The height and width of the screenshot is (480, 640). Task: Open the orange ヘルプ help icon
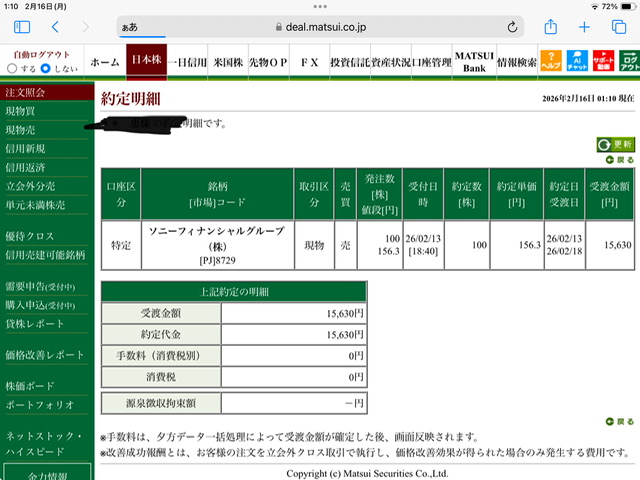point(551,60)
